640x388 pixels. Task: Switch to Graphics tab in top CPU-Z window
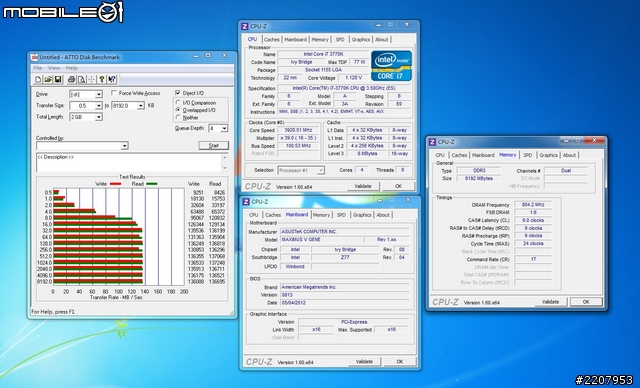click(x=361, y=40)
